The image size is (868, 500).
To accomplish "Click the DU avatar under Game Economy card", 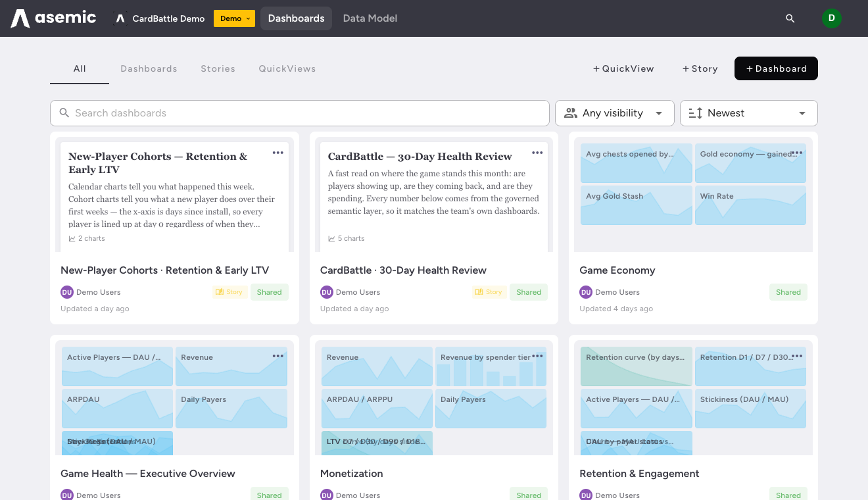I will [585, 292].
